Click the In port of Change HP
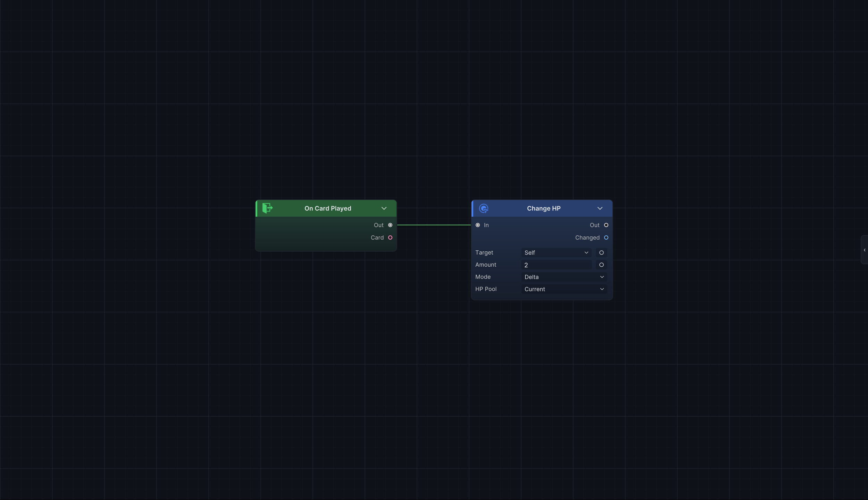Viewport: 868px width, 500px height. [x=478, y=225]
